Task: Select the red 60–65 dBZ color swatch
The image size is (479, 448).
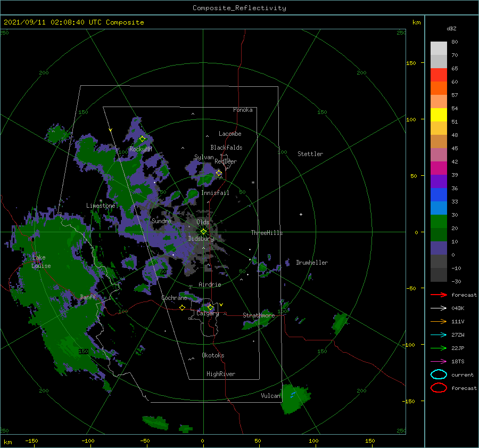Action: pyautogui.click(x=439, y=75)
